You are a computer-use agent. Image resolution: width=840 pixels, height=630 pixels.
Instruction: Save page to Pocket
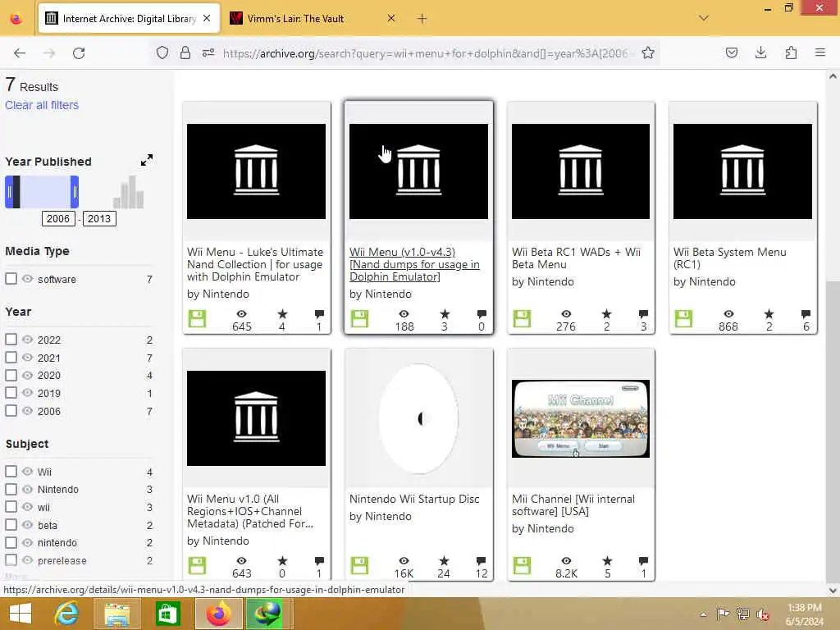[x=732, y=52]
